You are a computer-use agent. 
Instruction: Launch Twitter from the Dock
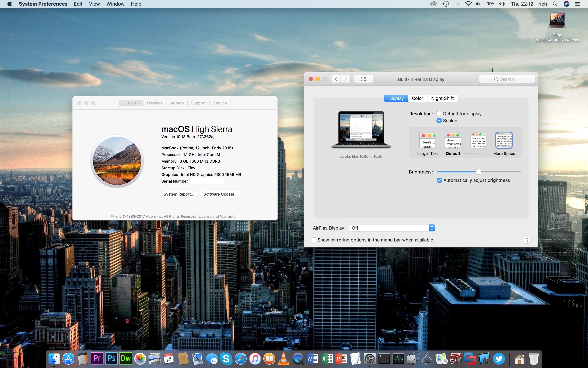499,359
